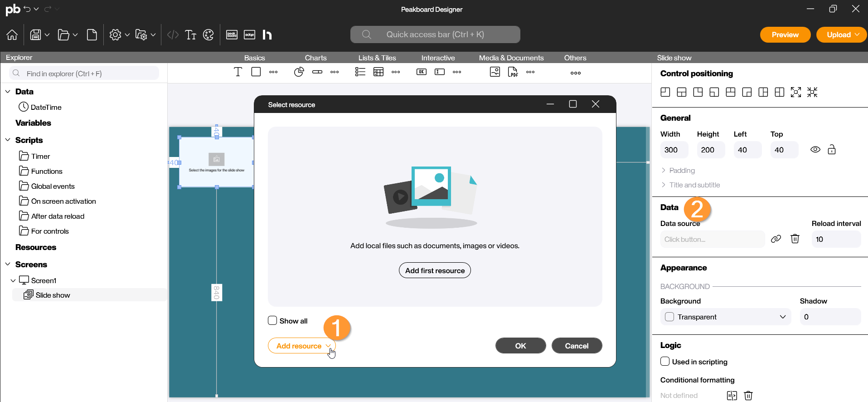Select the PDF document control icon
The height and width of the screenshot is (402, 868).
coord(513,72)
